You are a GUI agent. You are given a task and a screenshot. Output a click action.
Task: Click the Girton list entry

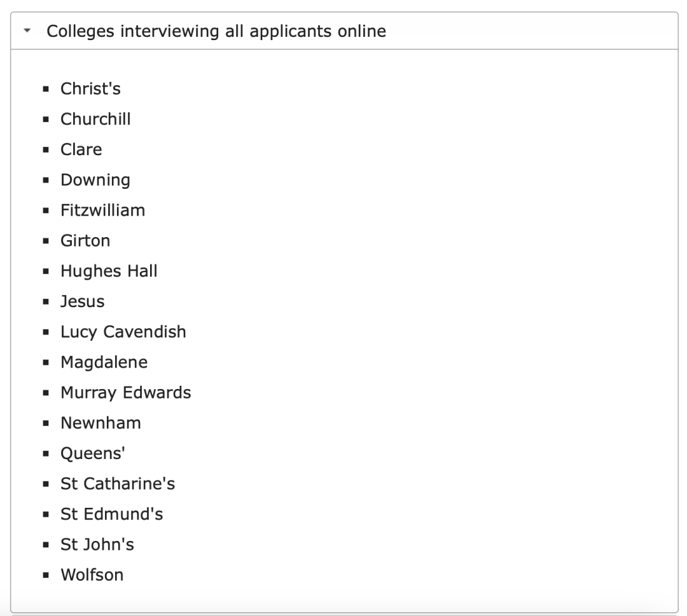85,240
